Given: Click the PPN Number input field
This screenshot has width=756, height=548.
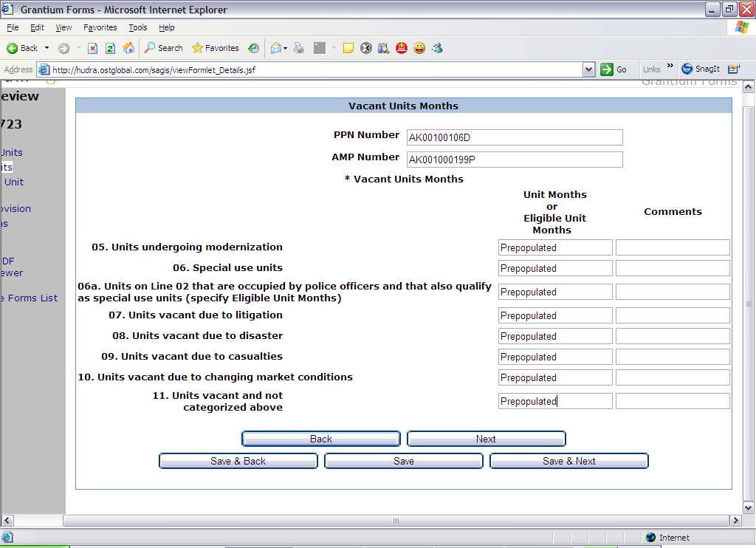Looking at the screenshot, I should click(514, 137).
